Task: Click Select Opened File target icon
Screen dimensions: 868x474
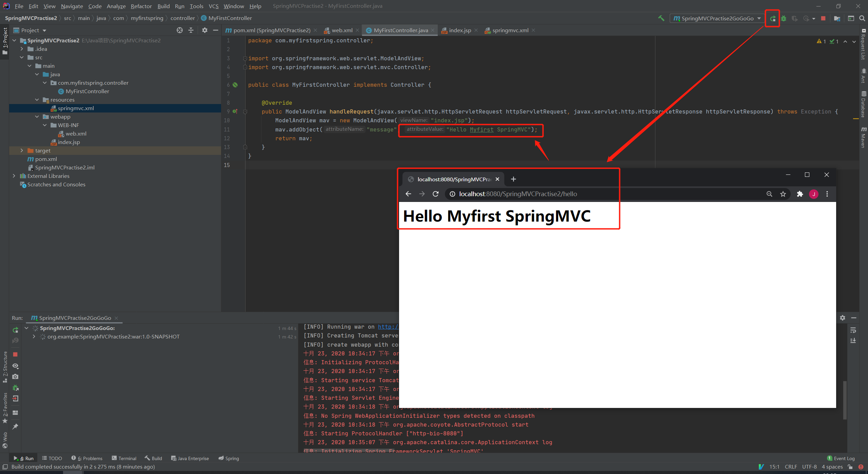Action: [180, 30]
